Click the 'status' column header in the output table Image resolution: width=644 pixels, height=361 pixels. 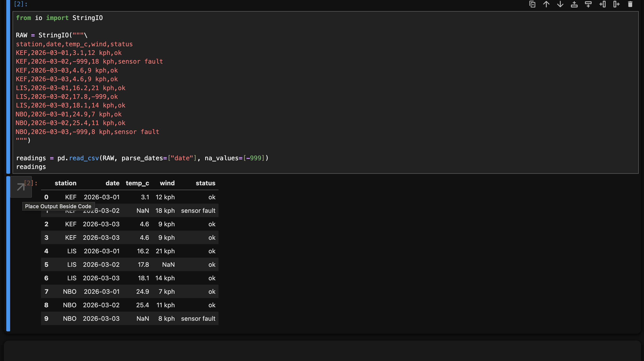click(206, 183)
